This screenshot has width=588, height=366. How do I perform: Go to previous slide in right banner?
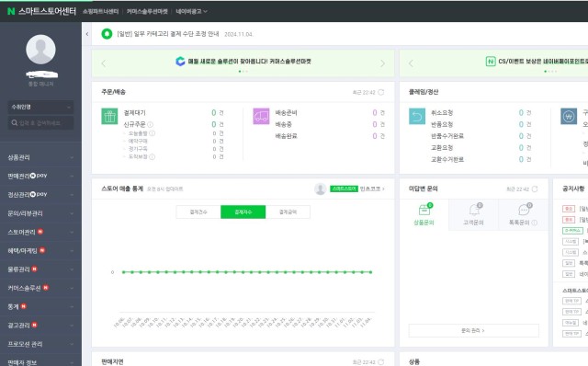411,63
